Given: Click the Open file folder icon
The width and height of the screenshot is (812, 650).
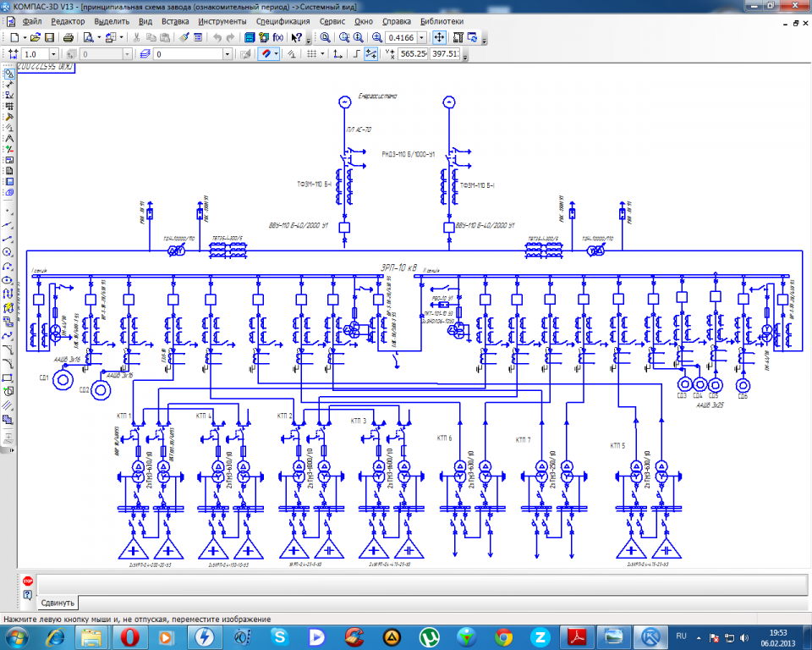Looking at the screenshot, I should click(36, 37).
